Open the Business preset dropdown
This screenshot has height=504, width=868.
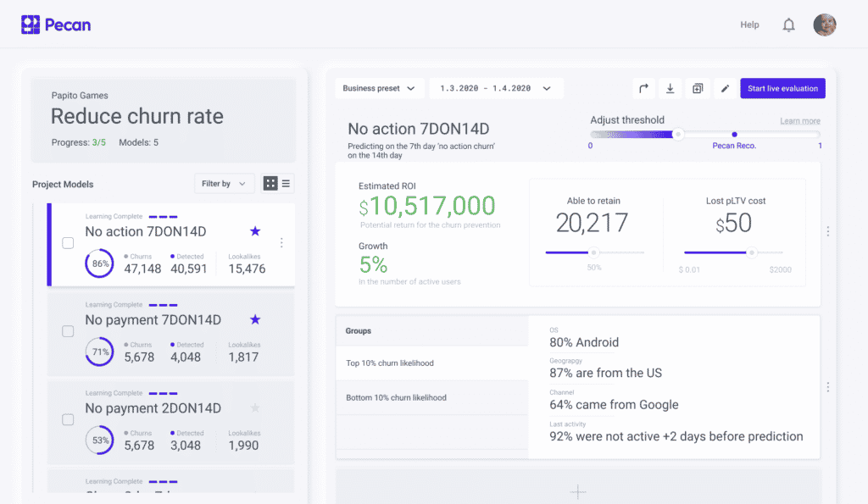(379, 89)
